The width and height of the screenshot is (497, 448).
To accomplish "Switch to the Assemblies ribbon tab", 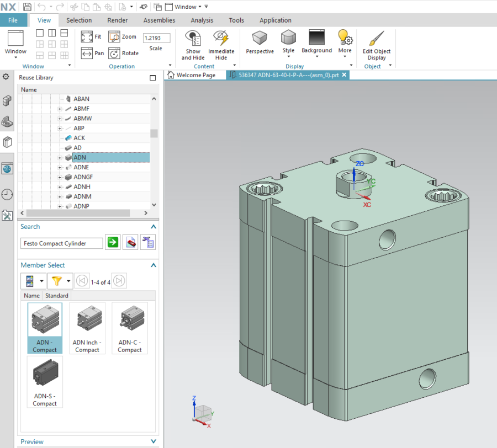I will 159,20.
